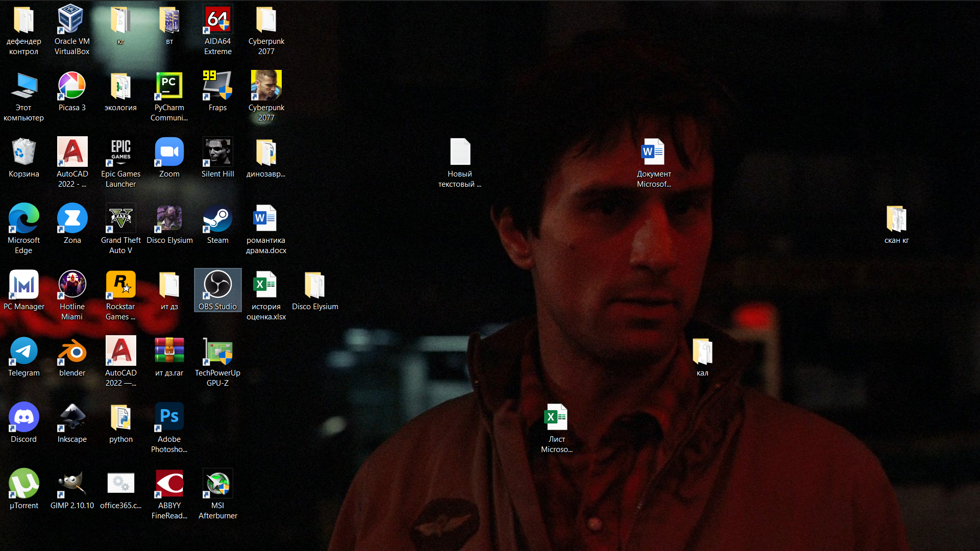The image size is (980, 551).
Task: Click AutoCAD 2022 shortcut beside blender
Action: click(x=120, y=361)
